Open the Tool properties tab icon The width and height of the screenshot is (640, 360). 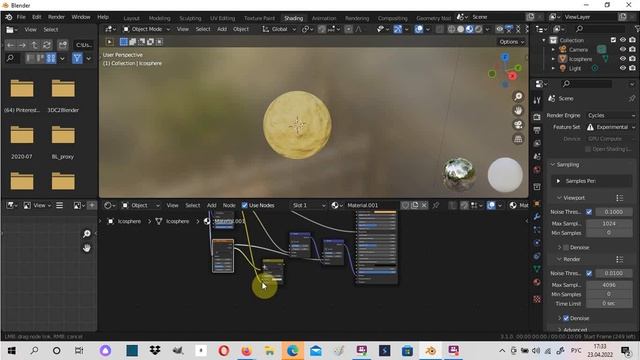537,100
